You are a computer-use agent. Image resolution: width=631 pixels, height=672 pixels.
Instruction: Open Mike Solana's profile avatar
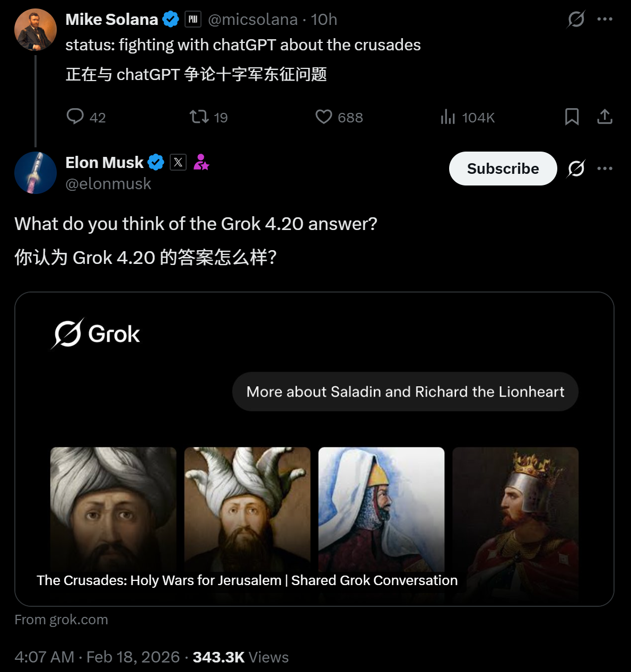[36, 30]
